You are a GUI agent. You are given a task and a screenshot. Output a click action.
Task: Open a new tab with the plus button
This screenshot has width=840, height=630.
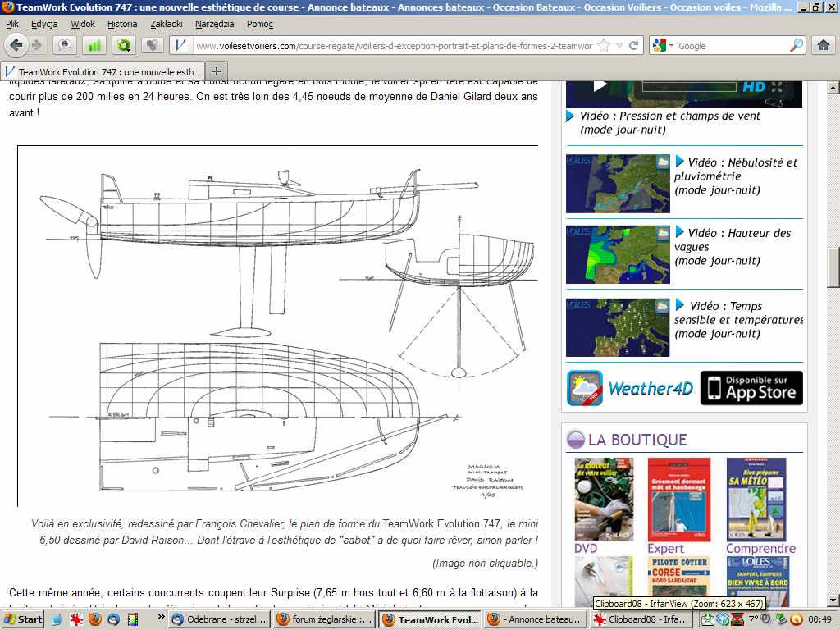pos(216,71)
